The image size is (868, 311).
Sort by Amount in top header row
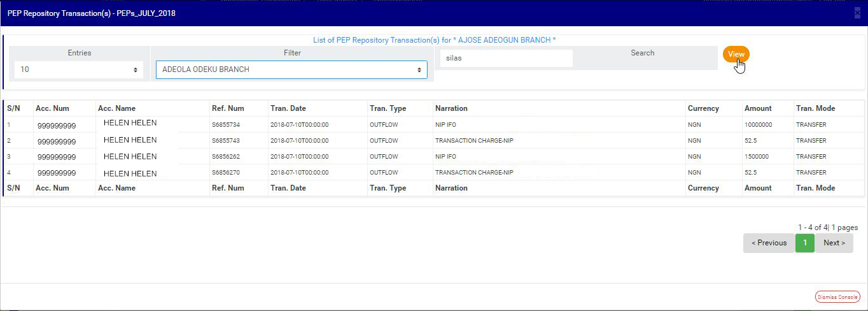pyautogui.click(x=758, y=108)
